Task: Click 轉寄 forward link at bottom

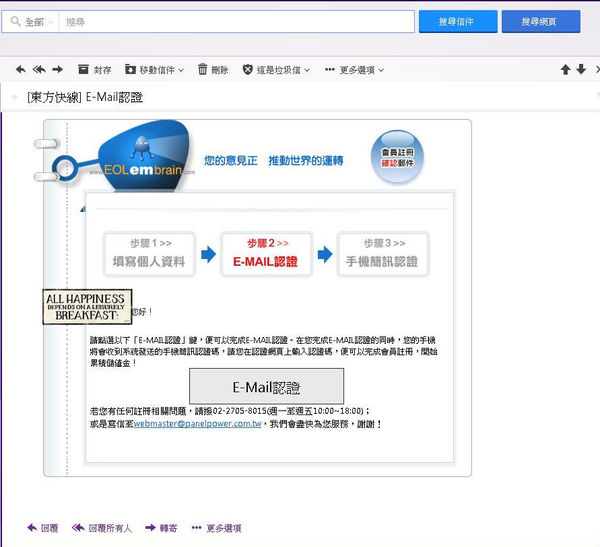Action: [162, 528]
